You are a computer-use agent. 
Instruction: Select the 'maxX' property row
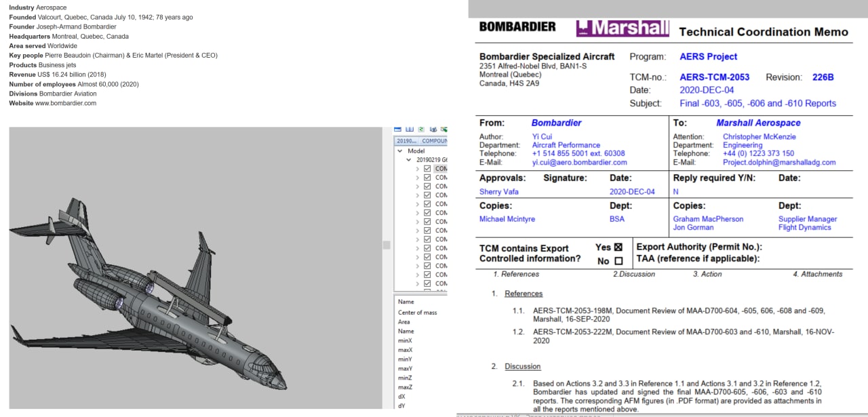(x=406, y=350)
